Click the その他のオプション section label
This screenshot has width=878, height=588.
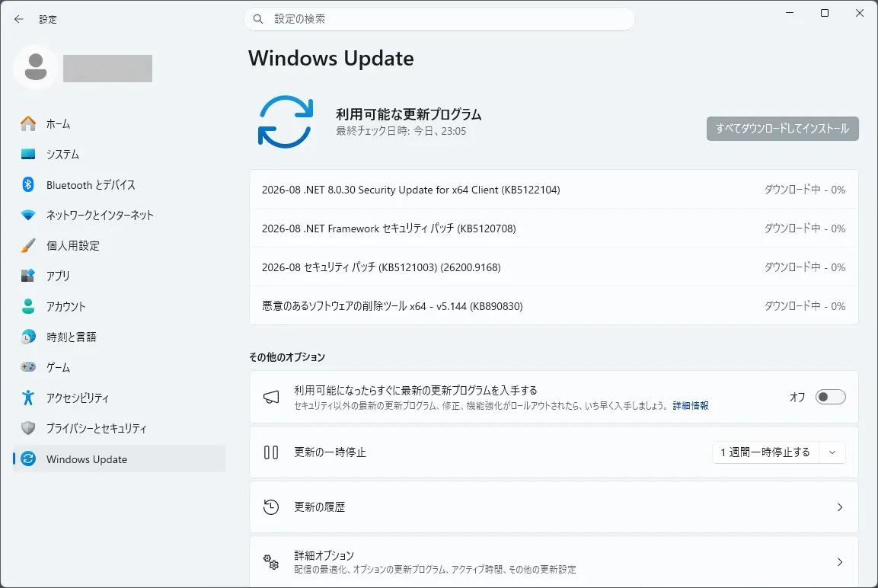pyautogui.click(x=286, y=356)
